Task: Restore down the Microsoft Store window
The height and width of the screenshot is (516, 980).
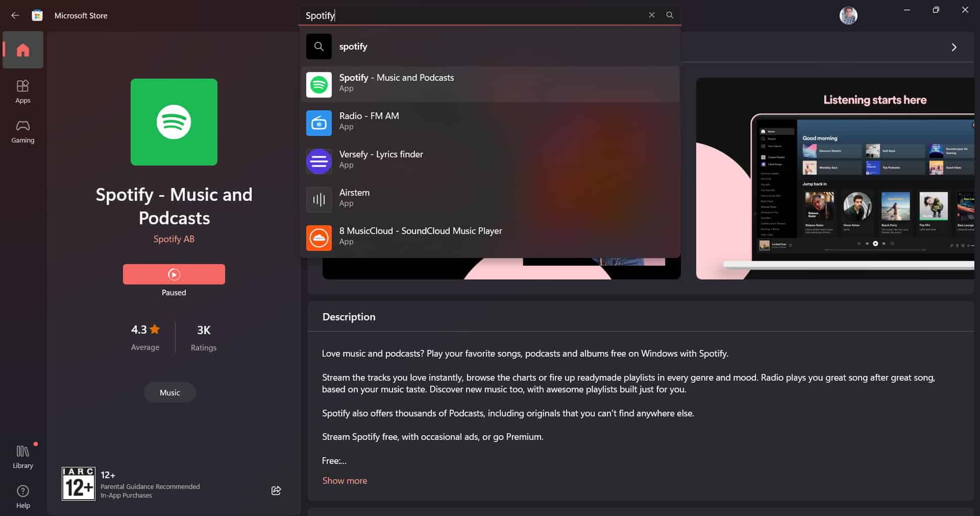Action: (x=936, y=10)
